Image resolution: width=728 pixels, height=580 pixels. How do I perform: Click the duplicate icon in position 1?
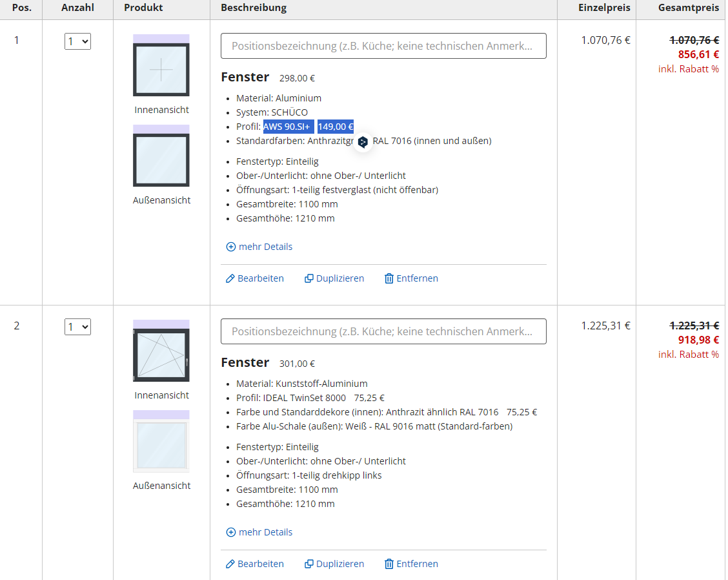[x=309, y=278]
